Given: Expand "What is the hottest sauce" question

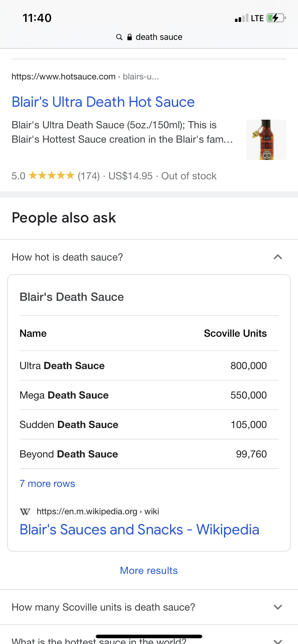Looking at the screenshot, I should (277, 640).
